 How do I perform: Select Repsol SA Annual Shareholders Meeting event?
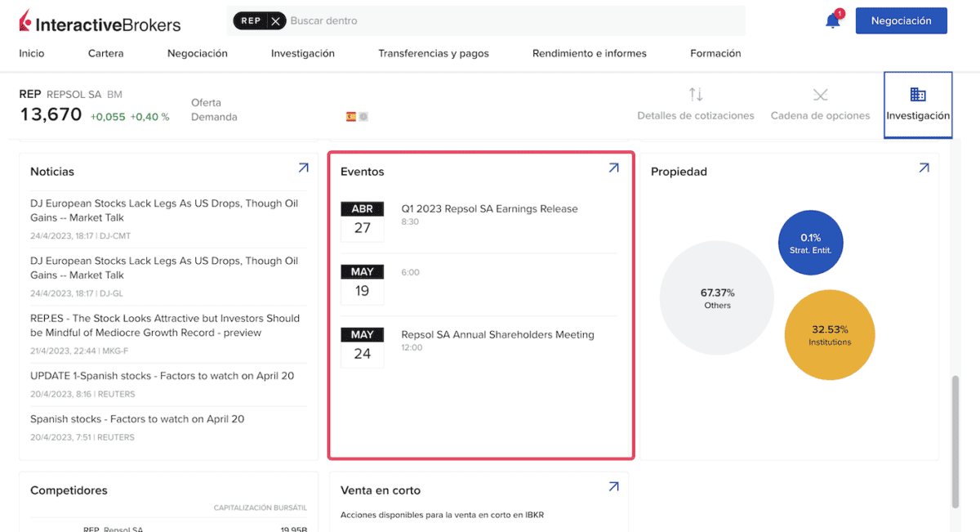click(x=497, y=334)
